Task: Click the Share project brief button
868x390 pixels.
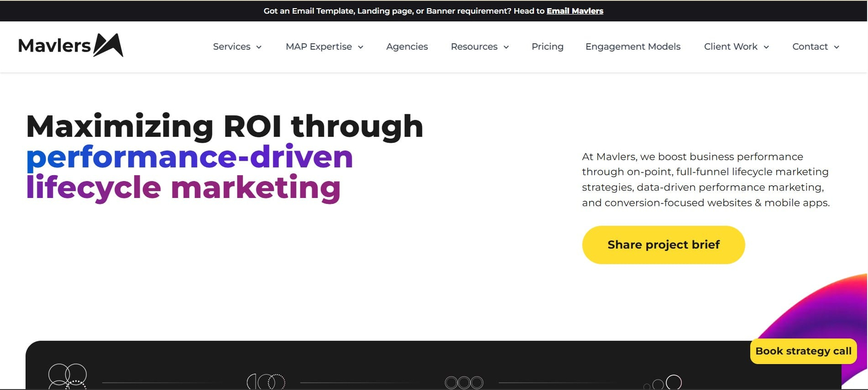Action: tap(663, 245)
